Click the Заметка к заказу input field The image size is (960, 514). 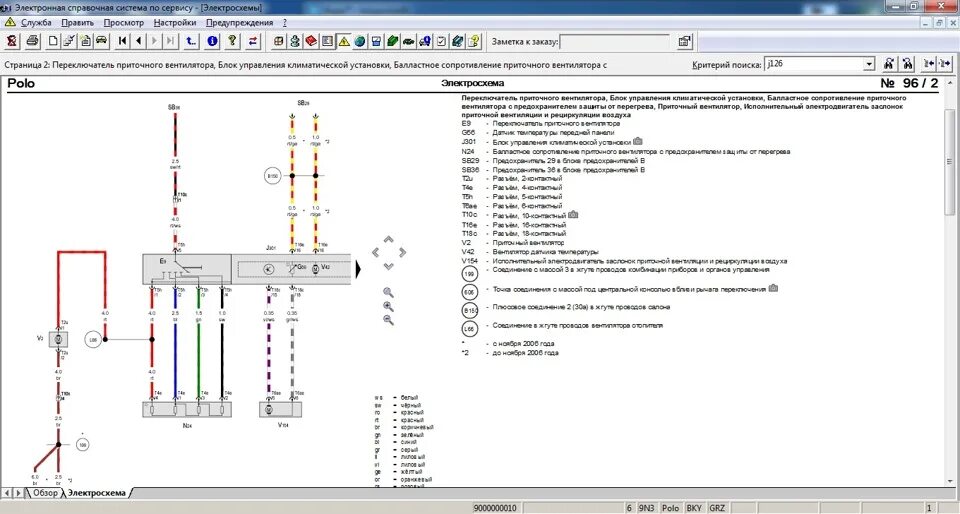(x=615, y=42)
